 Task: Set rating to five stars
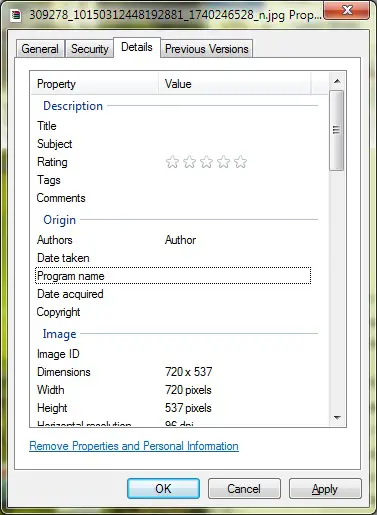click(240, 162)
